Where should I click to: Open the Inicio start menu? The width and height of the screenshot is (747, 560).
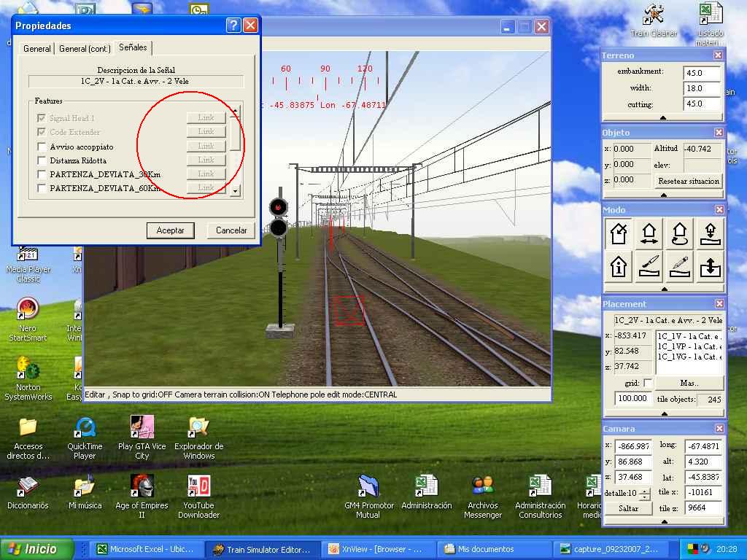click(38, 549)
